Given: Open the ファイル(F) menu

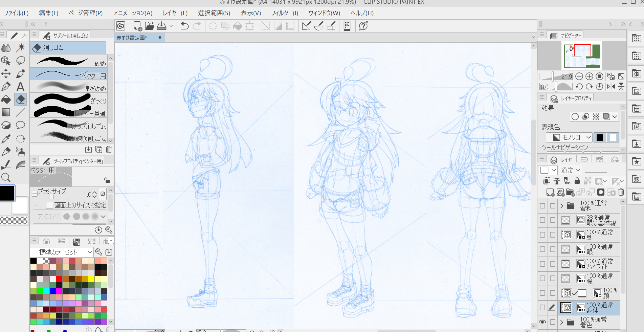Looking at the screenshot, I should (16, 13).
